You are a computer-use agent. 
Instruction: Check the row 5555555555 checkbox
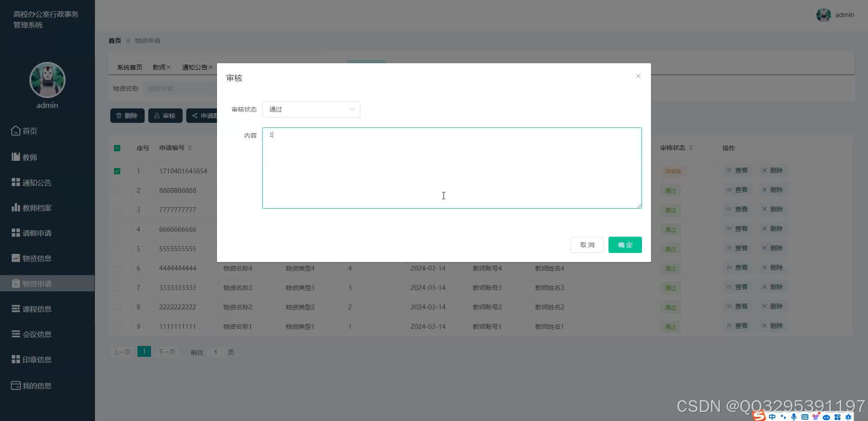click(117, 249)
